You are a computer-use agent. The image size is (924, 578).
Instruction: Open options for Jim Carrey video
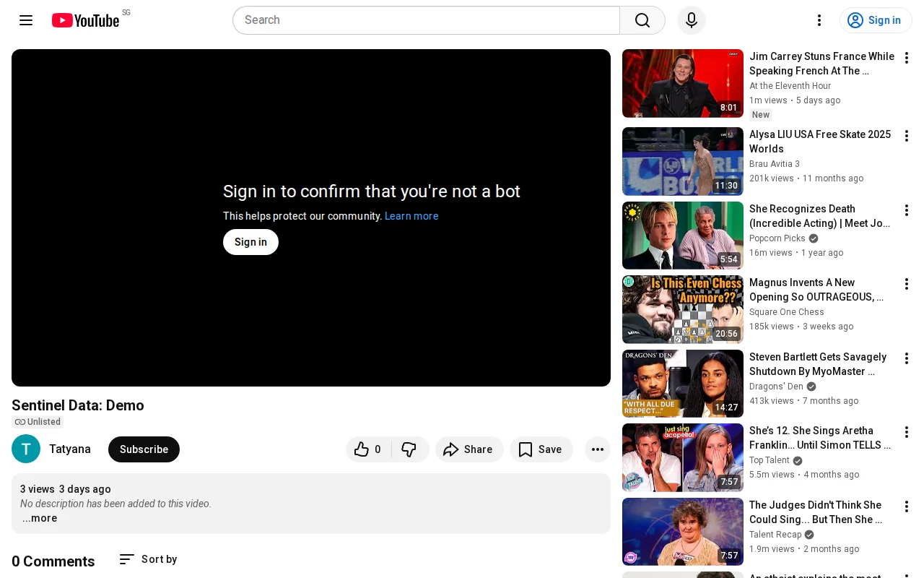pos(907,58)
